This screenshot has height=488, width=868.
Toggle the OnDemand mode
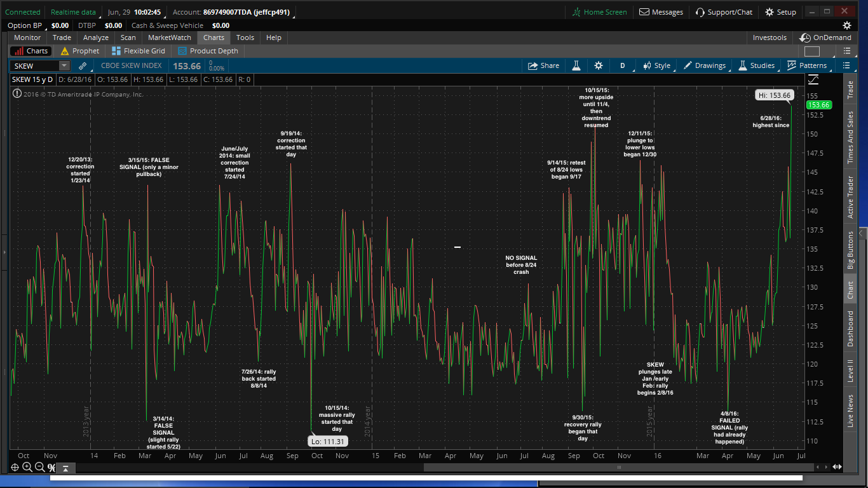click(825, 37)
